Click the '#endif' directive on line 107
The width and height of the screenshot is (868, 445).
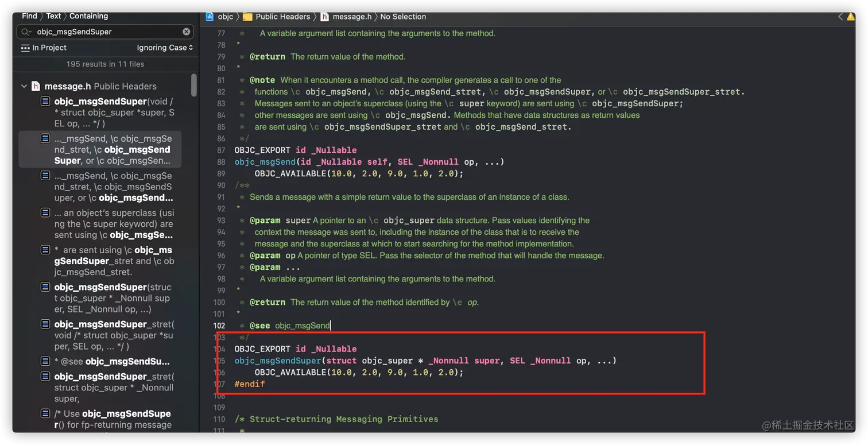click(x=250, y=384)
